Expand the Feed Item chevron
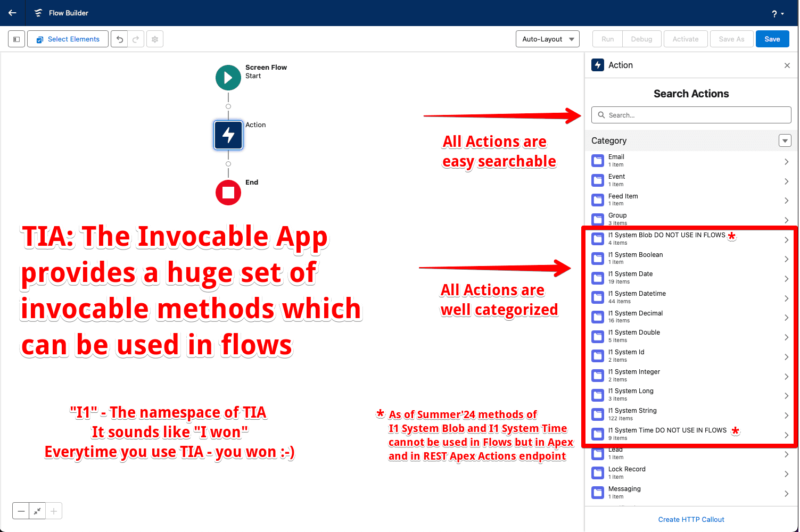The height and width of the screenshot is (532, 800). point(786,201)
